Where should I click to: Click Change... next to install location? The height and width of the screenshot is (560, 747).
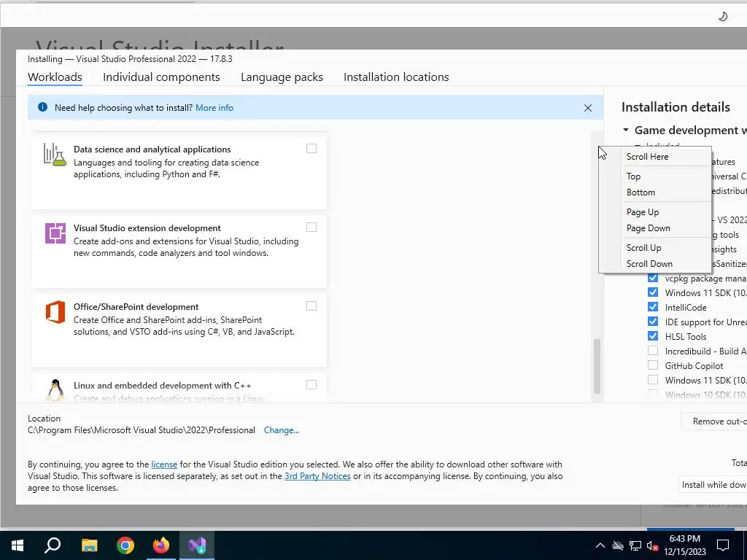tap(282, 430)
